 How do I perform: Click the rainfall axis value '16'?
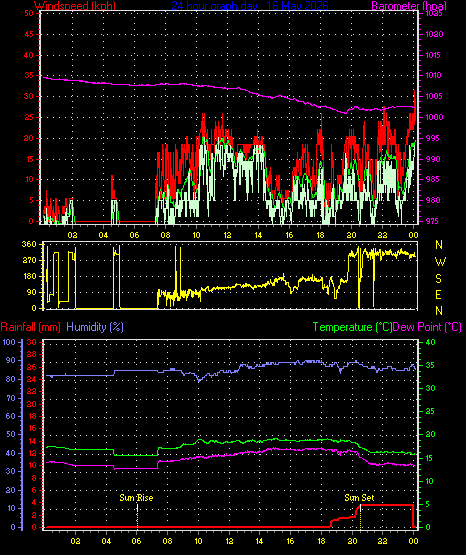[32, 428]
